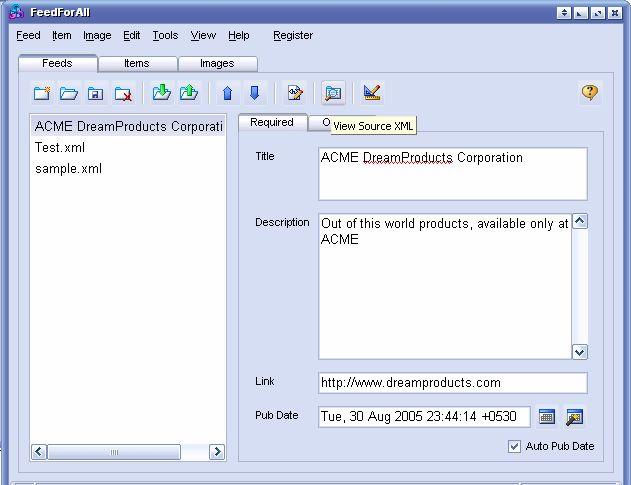
Task: Switch to the Images tab
Action: 217,63
